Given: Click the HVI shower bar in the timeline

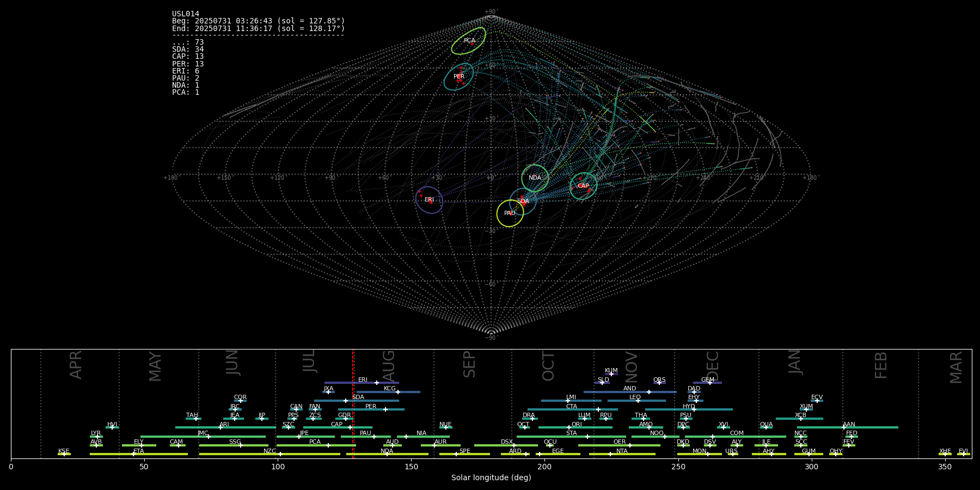Looking at the screenshot, I should click(112, 427).
